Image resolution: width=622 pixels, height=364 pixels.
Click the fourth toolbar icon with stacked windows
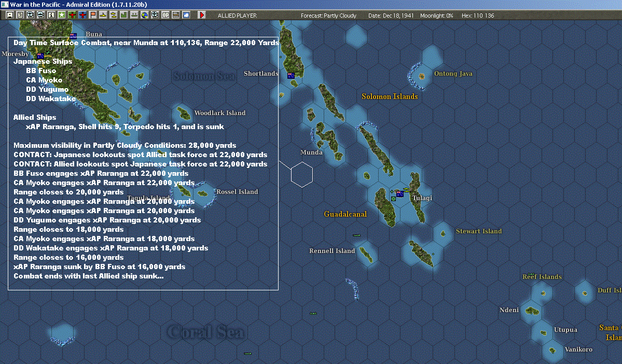point(41,15)
